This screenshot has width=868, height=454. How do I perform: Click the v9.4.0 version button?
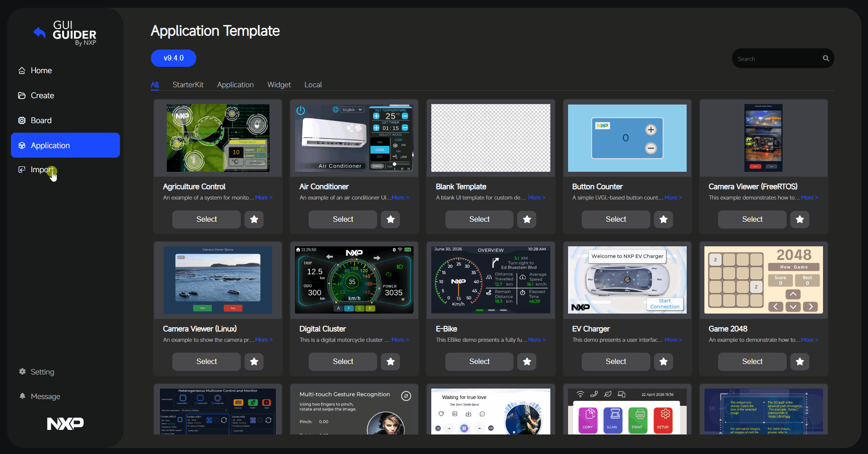(174, 58)
